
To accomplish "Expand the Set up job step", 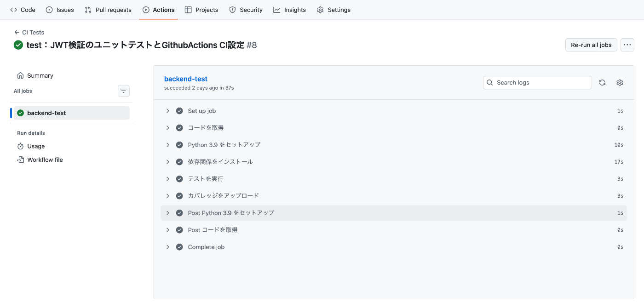I will (x=168, y=111).
